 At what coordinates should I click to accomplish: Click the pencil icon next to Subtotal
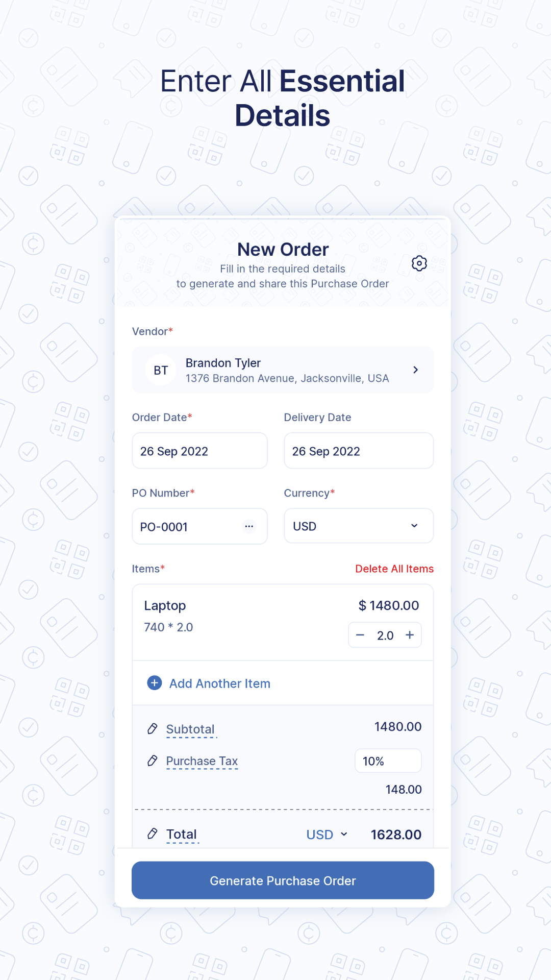click(152, 729)
